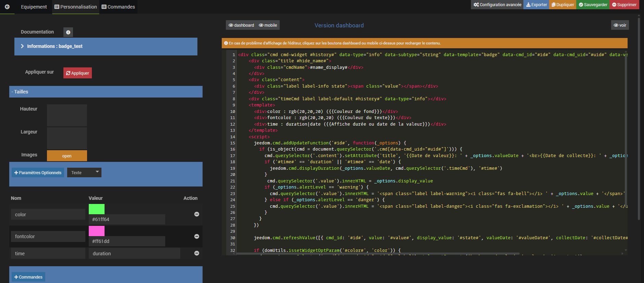Screen dimensions: 644x283
Task: Click line number 1 in the editor
Action: (234, 55)
